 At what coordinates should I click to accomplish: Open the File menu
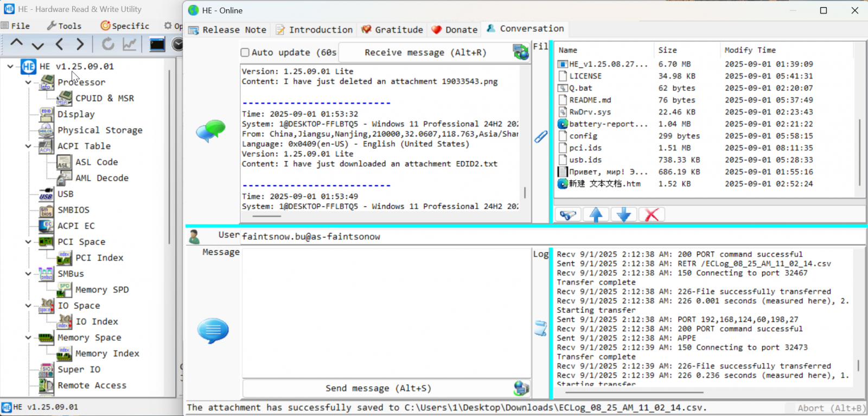[16, 26]
